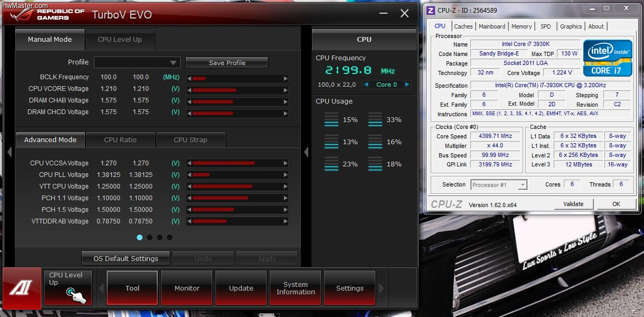The image size is (644, 317).
Task: Select the Advanced Mode tab
Action: [50, 140]
